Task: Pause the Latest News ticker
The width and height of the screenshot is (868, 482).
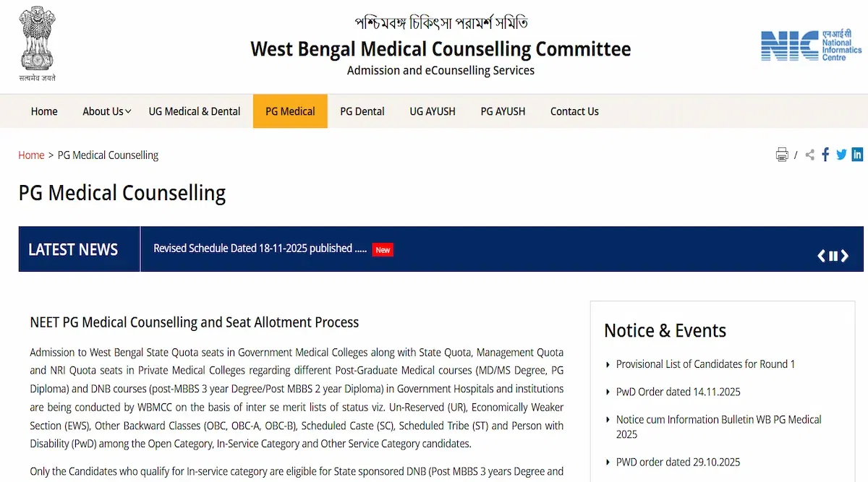Action: pyautogui.click(x=833, y=255)
